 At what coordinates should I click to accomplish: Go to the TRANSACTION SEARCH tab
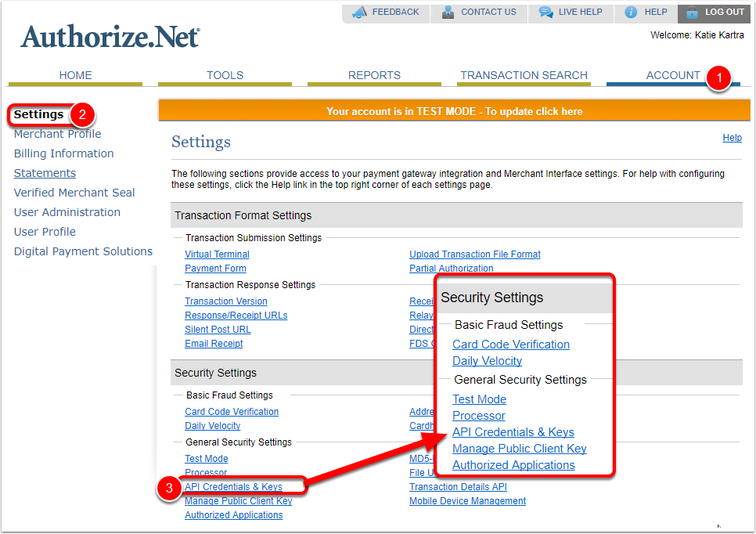(524, 76)
